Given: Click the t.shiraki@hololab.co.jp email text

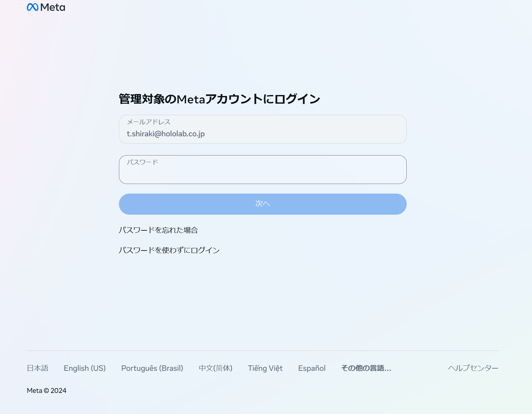Looking at the screenshot, I should (x=166, y=134).
